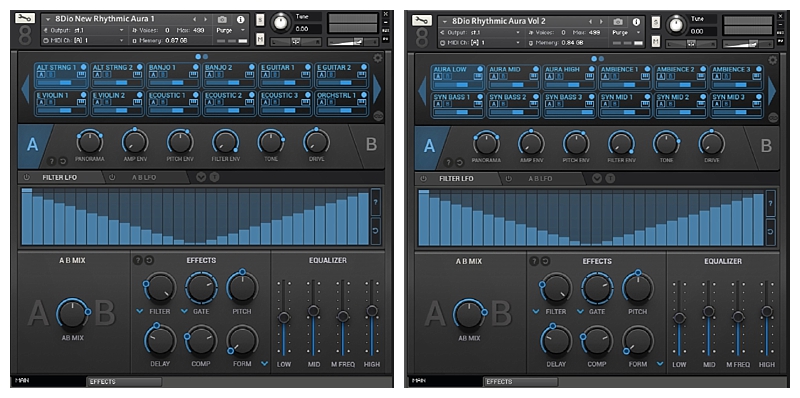Screen dimensions: 800x398
Task: Click the wrench icon in New Rhythmic Aura 1 window
Action: coord(24,18)
